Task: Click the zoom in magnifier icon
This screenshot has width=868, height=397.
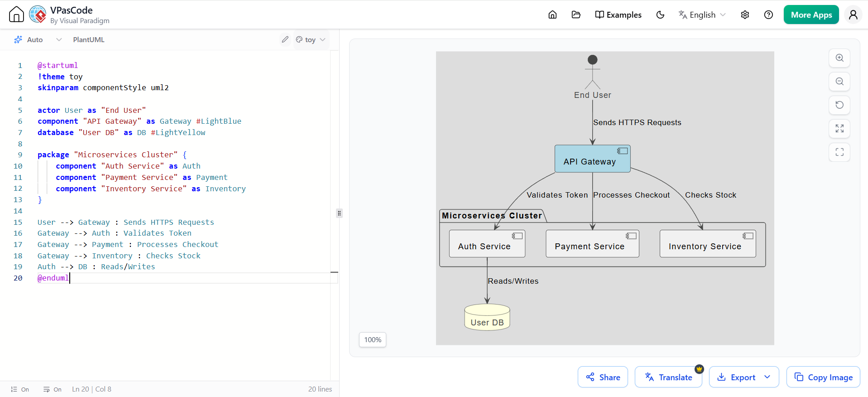Action: tap(839, 58)
